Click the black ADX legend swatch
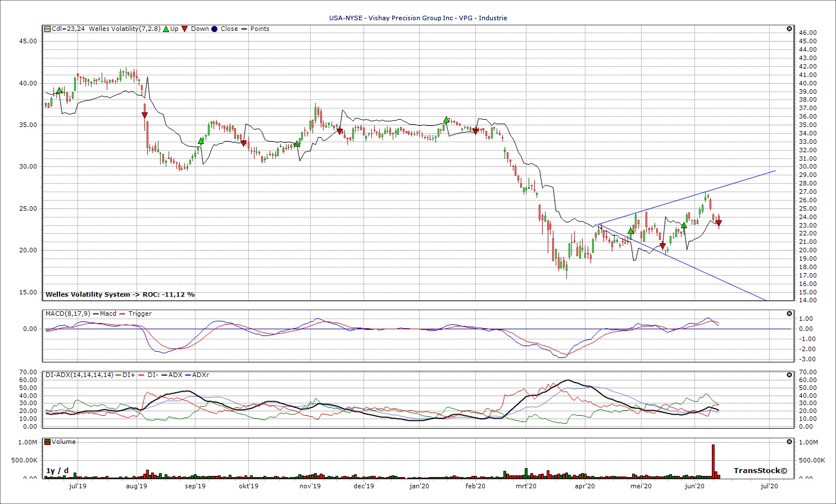The height and width of the screenshot is (504, 836). click(164, 375)
